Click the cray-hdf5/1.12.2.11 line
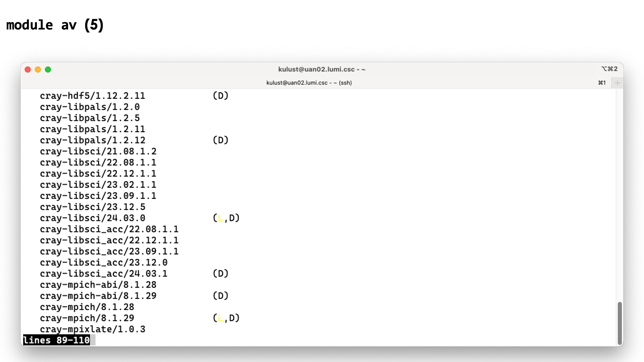644x362 pixels. 93,96
